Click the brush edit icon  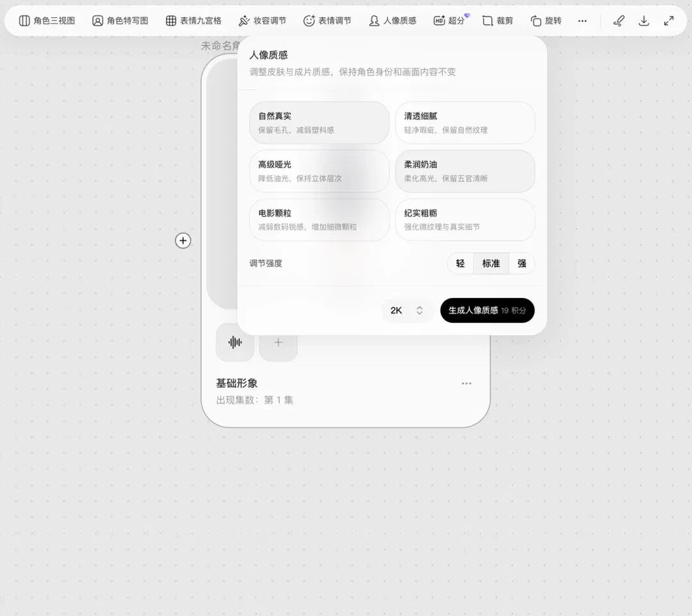coord(619,21)
